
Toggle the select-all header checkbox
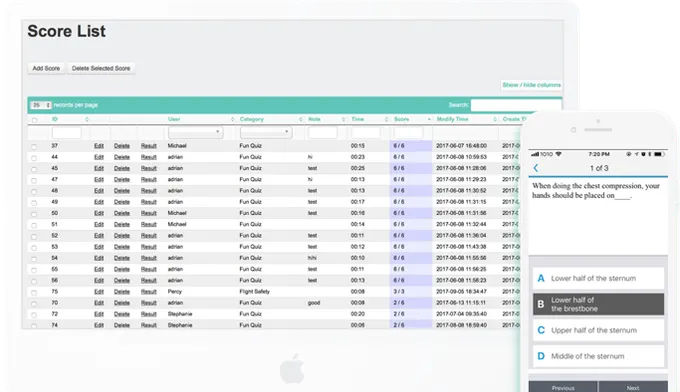[x=34, y=120]
